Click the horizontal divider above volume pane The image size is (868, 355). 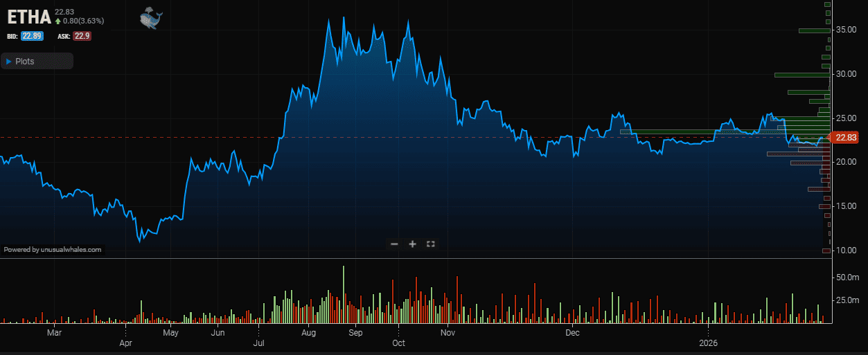coord(416,259)
